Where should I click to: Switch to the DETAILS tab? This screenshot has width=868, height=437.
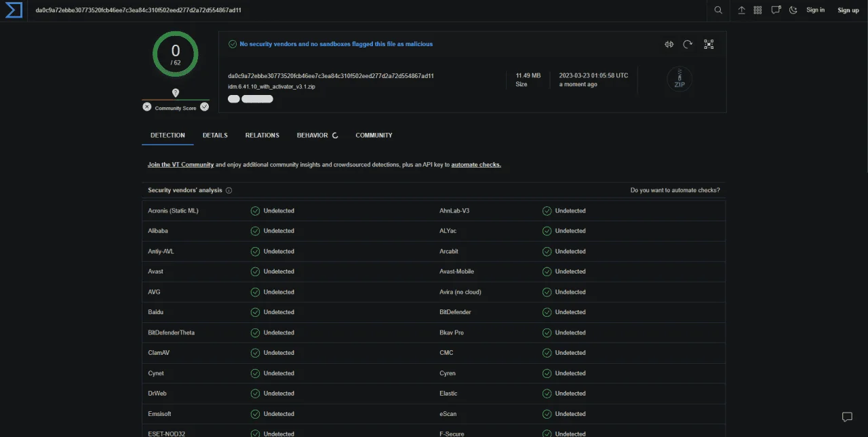[215, 135]
